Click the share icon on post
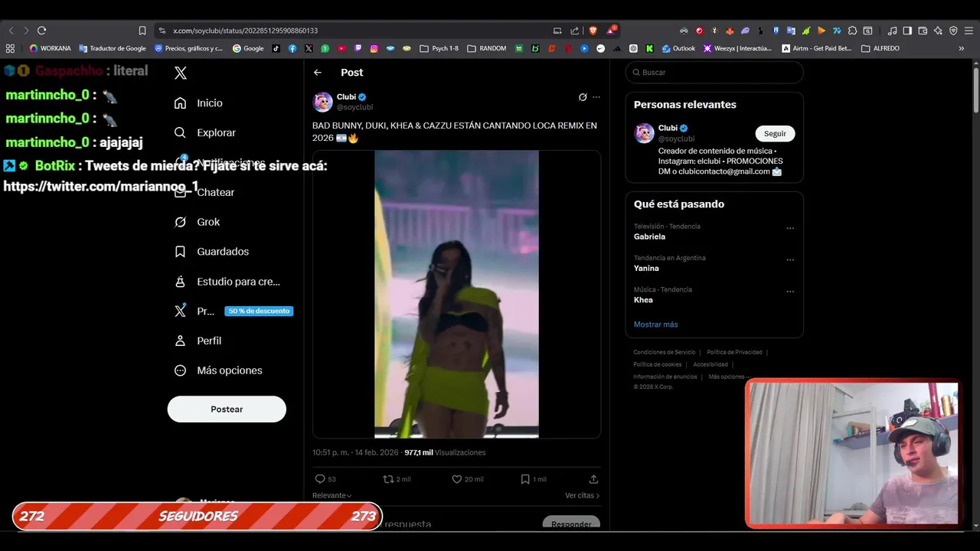This screenshot has width=980, height=551. [x=593, y=479]
